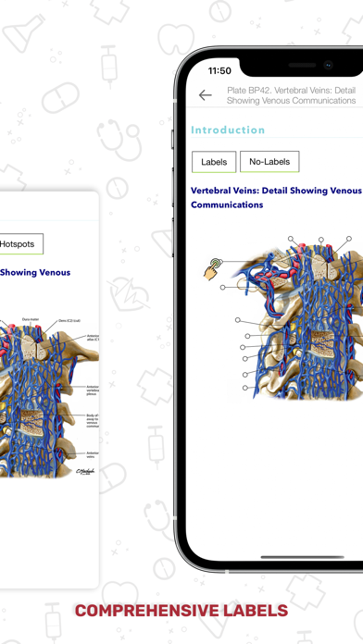Tap the rightmost hotspot circle above the illustration
Image resolution: width=363 pixels, height=644 pixels.
click(349, 238)
